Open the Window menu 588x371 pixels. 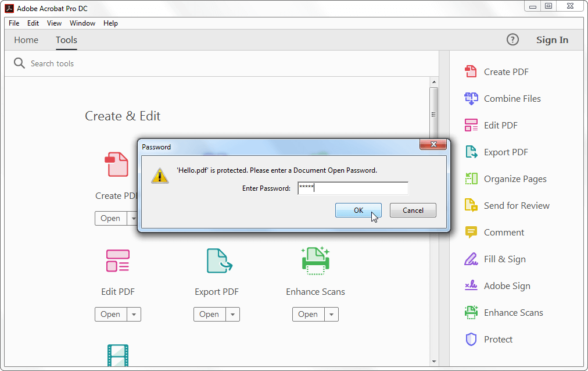[83, 23]
